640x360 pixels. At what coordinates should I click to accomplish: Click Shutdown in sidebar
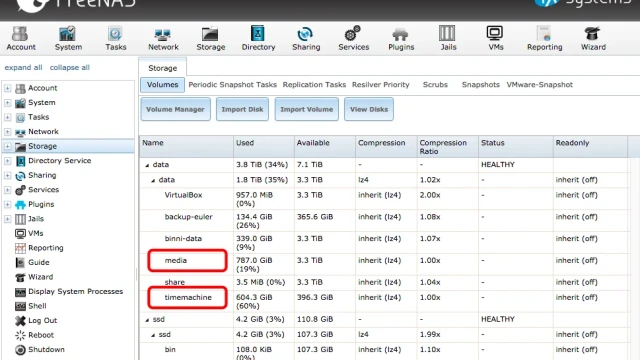(x=40, y=350)
